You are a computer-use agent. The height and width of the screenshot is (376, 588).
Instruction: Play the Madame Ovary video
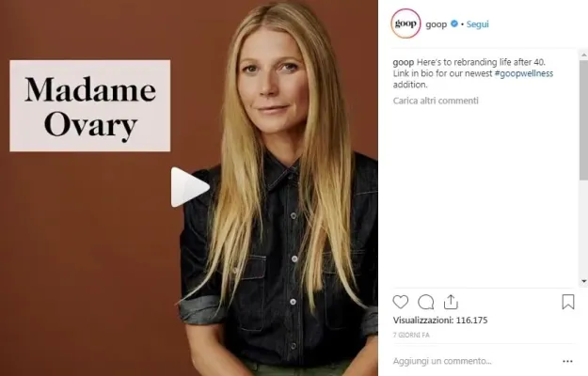click(190, 187)
